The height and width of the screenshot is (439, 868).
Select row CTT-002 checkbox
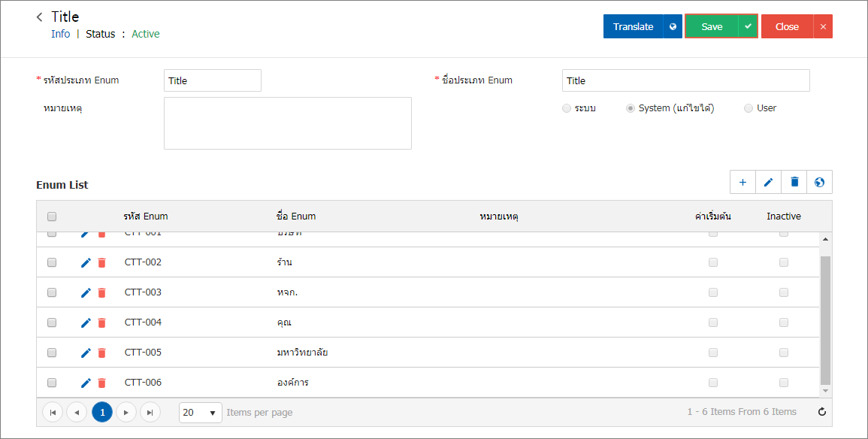[x=52, y=262]
